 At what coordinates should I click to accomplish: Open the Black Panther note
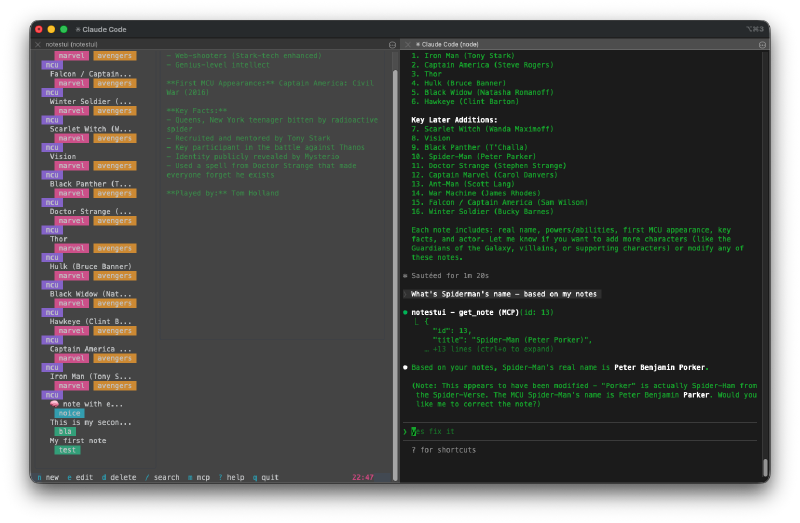tap(90, 184)
